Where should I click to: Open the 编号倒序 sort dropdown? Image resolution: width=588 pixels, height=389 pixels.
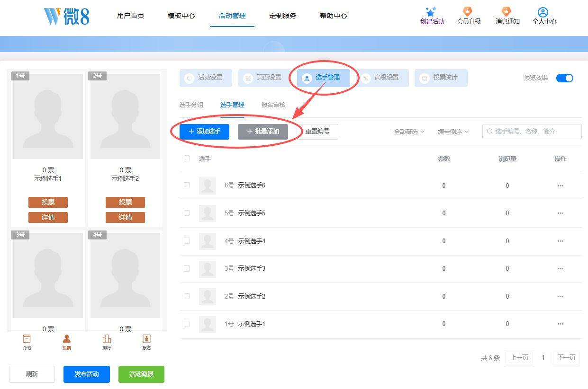pyautogui.click(x=453, y=132)
